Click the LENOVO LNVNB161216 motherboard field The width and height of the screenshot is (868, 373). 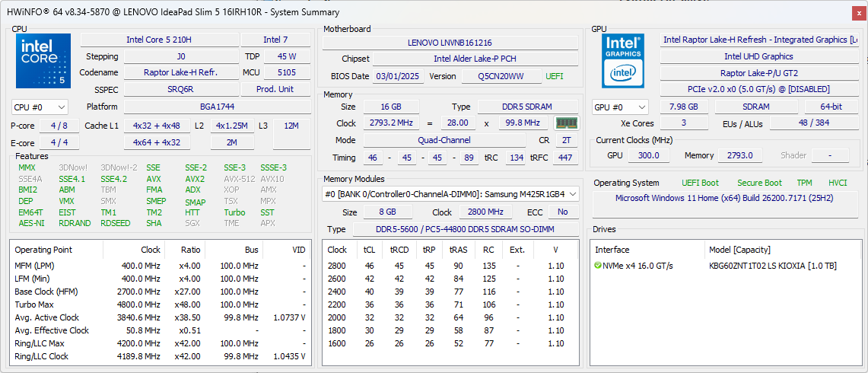[x=450, y=43]
